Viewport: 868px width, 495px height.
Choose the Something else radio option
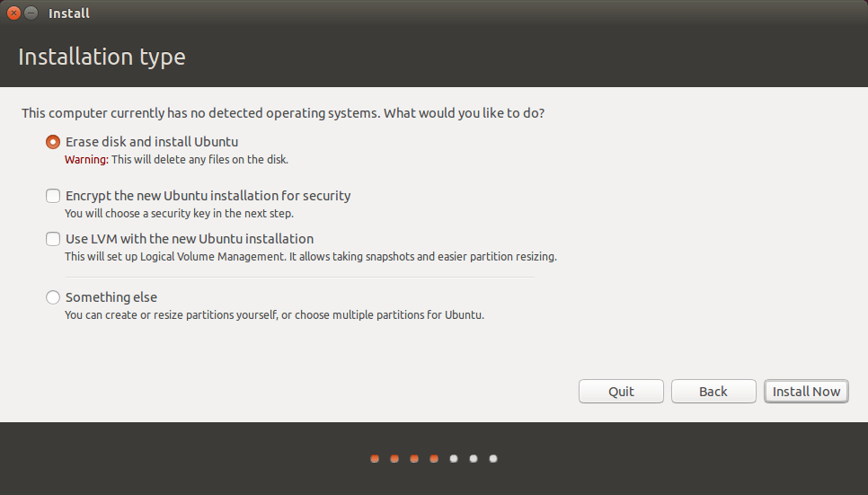(53, 297)
